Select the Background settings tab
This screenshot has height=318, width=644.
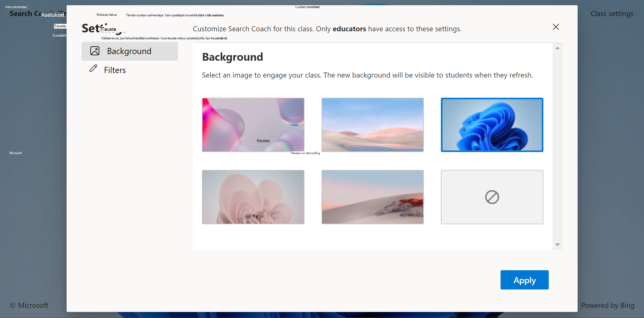(129, 51)
